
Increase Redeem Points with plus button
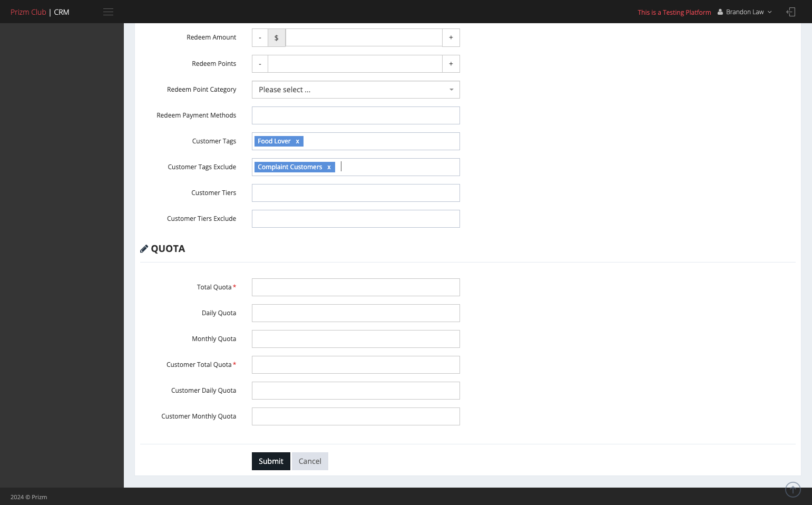(451, 64)
